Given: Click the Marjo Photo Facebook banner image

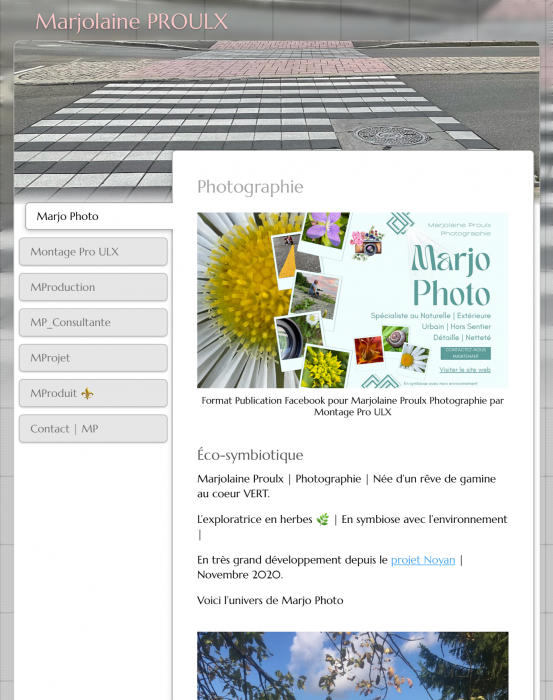Looking at the screenshot, I should [x=353, y=300].
